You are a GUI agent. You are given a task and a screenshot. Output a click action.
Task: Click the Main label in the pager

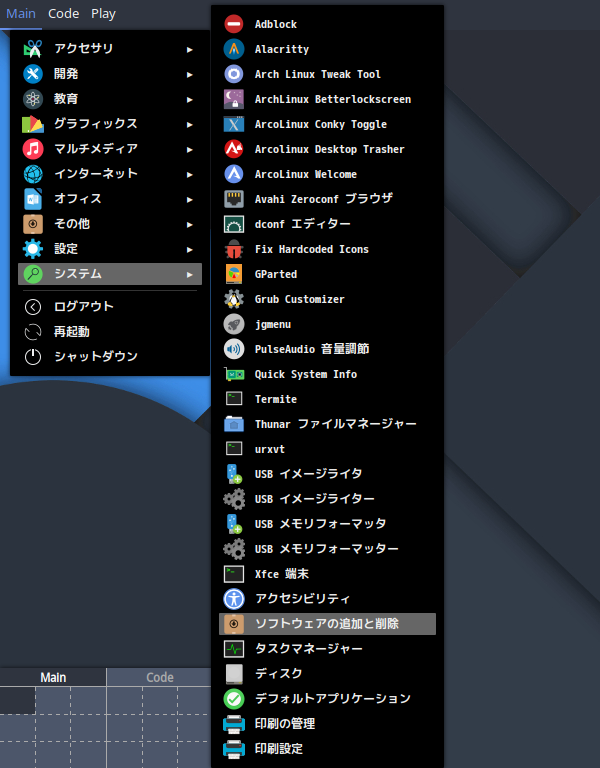[53, 677]
